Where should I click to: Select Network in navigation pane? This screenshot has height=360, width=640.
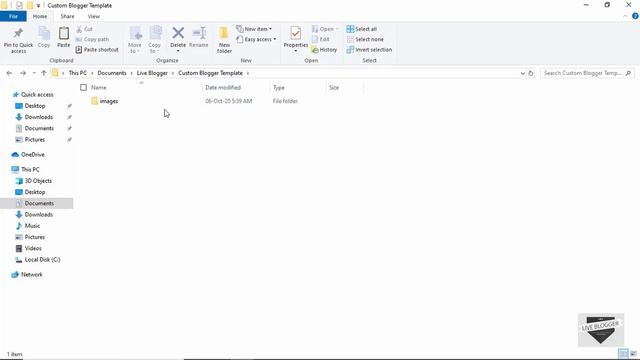(x=32, y=275)
